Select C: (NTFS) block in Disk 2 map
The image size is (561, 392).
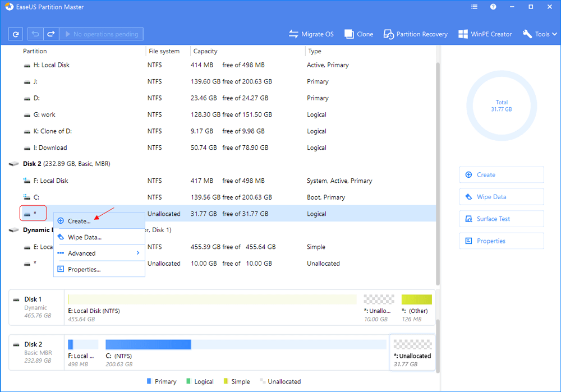pyautogui.click(x=246, y=353)
